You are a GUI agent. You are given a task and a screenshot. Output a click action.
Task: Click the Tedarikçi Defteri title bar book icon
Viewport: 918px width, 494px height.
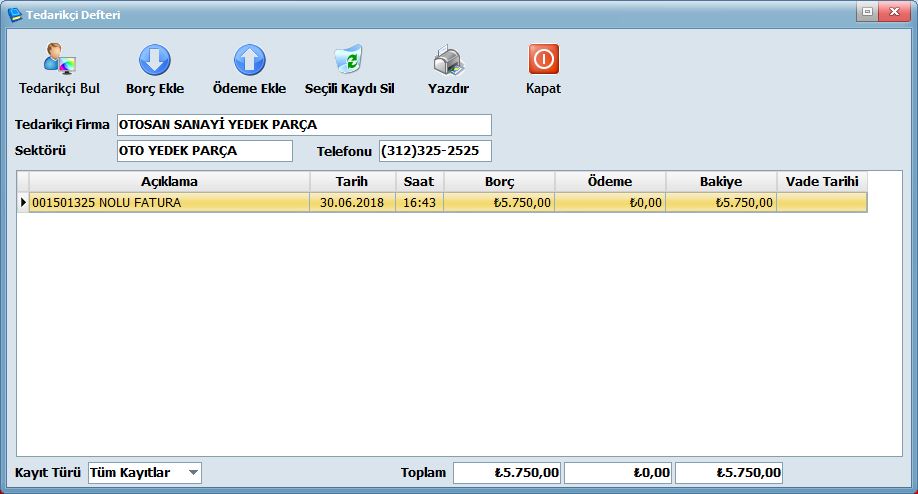(14, 15)
